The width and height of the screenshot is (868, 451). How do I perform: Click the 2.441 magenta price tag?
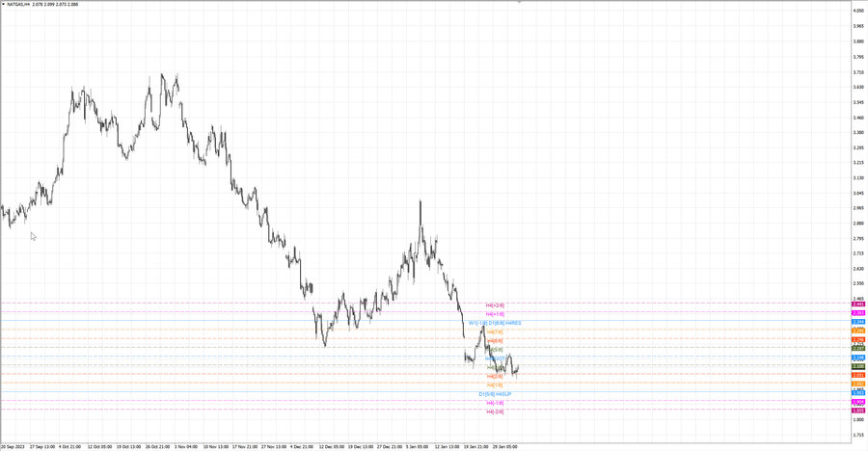point(857,305)
